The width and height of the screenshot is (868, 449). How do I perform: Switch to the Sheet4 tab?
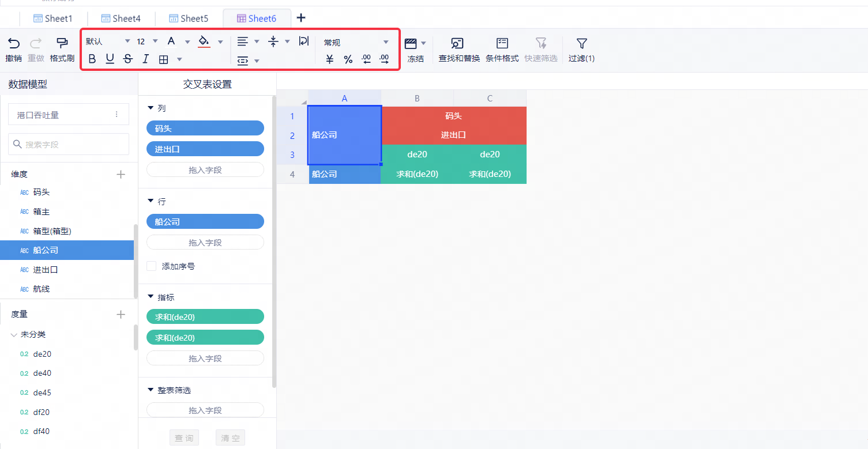click(x=121, y=18)
